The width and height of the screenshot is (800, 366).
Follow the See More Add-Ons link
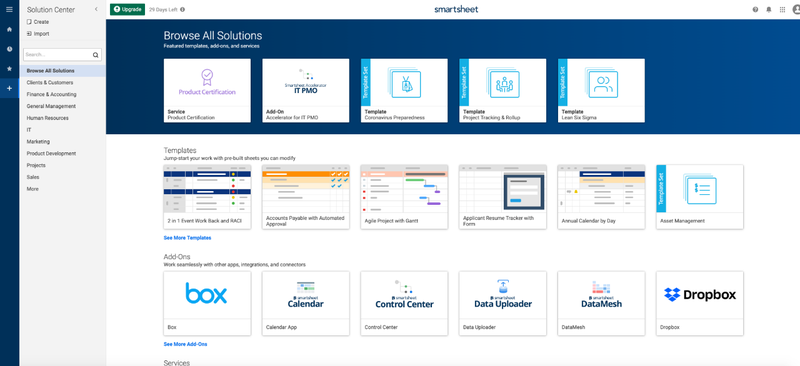point(185,344)
